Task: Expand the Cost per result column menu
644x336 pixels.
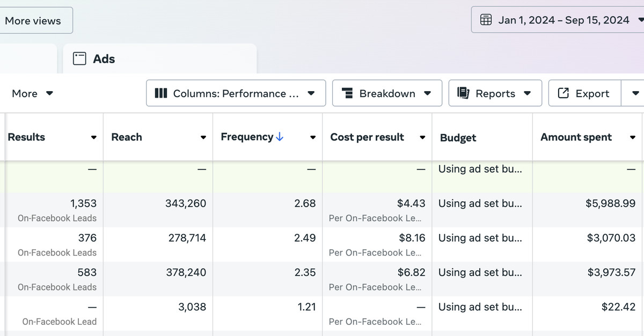Action: tap(422, 138)
